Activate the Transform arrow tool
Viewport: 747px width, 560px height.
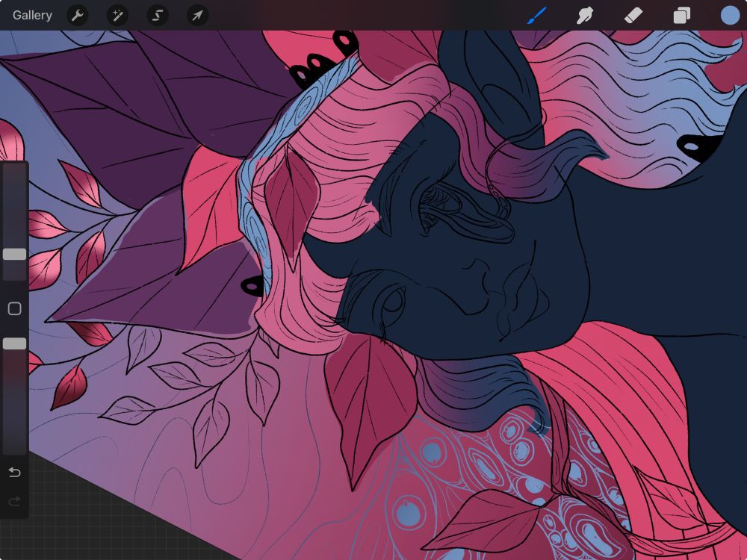point(197,16)
